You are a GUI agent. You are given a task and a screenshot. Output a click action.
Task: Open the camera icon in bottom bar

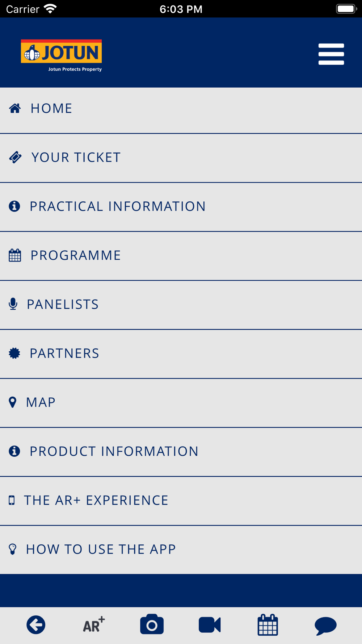point(152,624)
